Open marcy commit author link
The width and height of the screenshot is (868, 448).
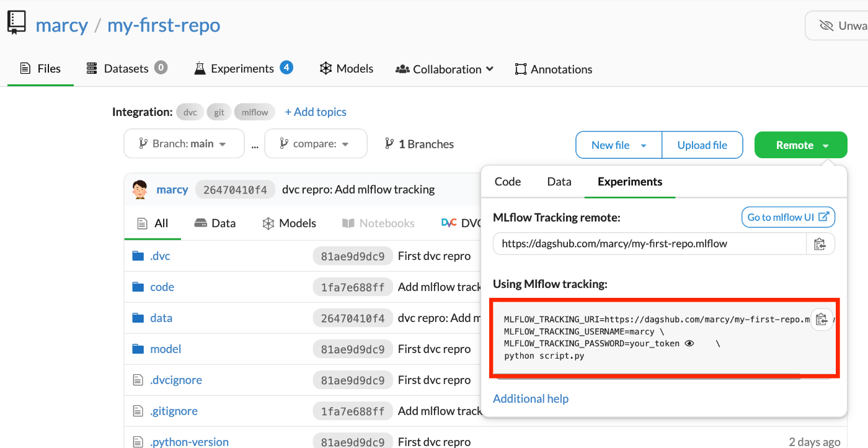[x=172, y=189]
